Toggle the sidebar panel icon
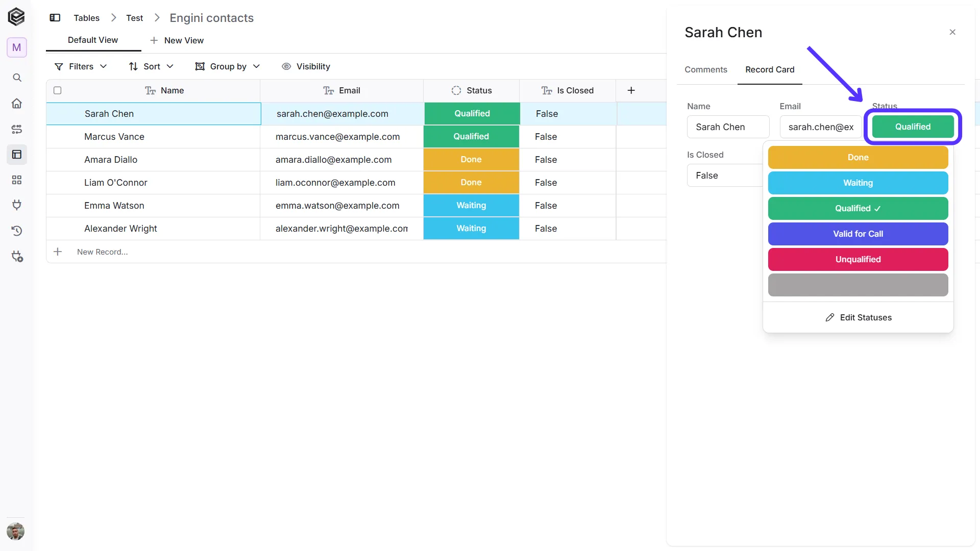 point(55,18)
